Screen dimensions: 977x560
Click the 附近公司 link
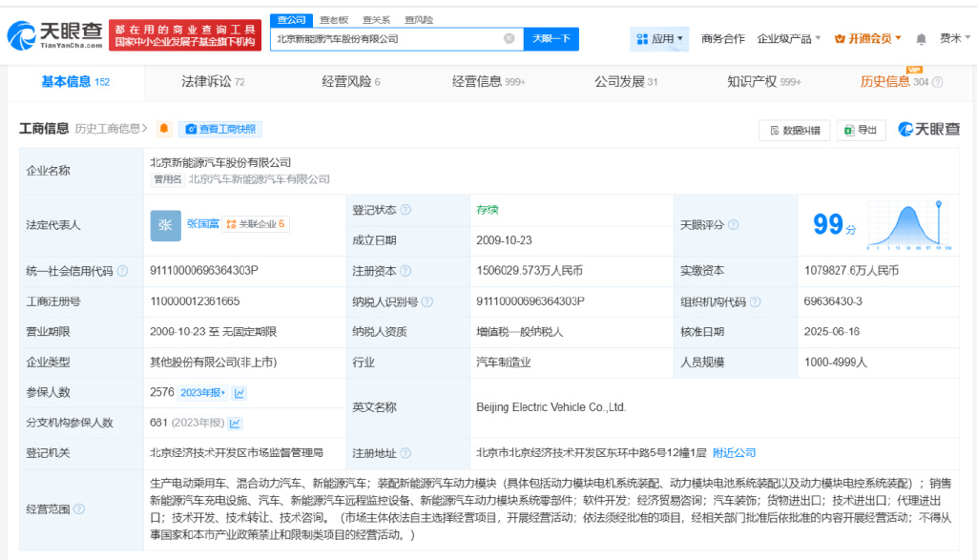tap(734, 453)
